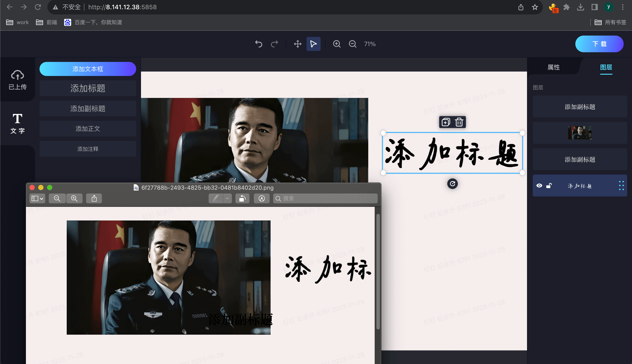The image size is (632, 364).
Task: Add a title with 添加标题
Action: 88,88
